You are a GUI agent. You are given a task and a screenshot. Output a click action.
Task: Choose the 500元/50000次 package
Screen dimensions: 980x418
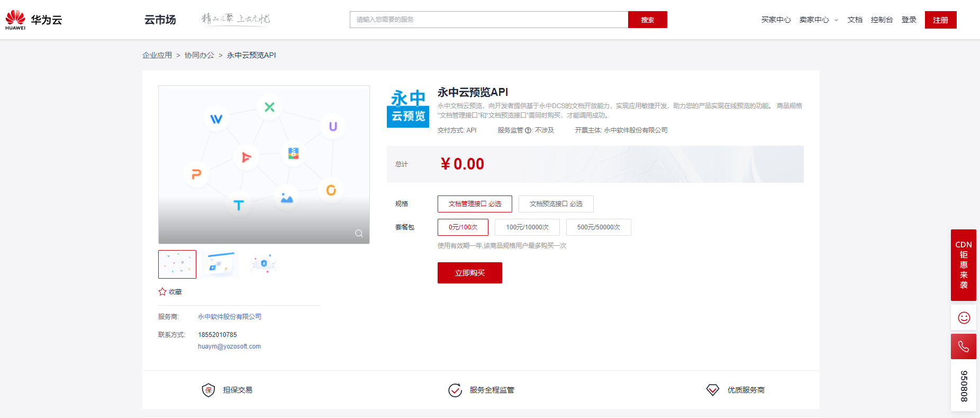click(598, 227)
